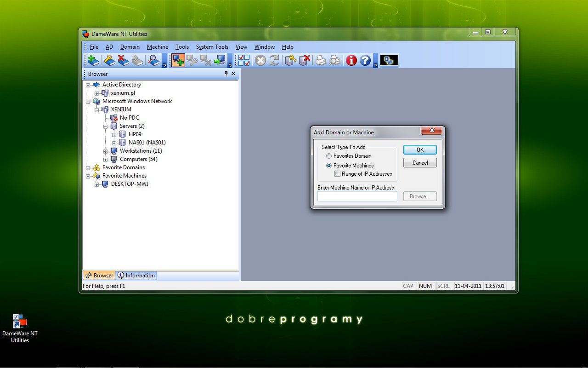Expand the xenium.pl tree node
The height and width of the screenshot is (368, 588).
point(97,93)
